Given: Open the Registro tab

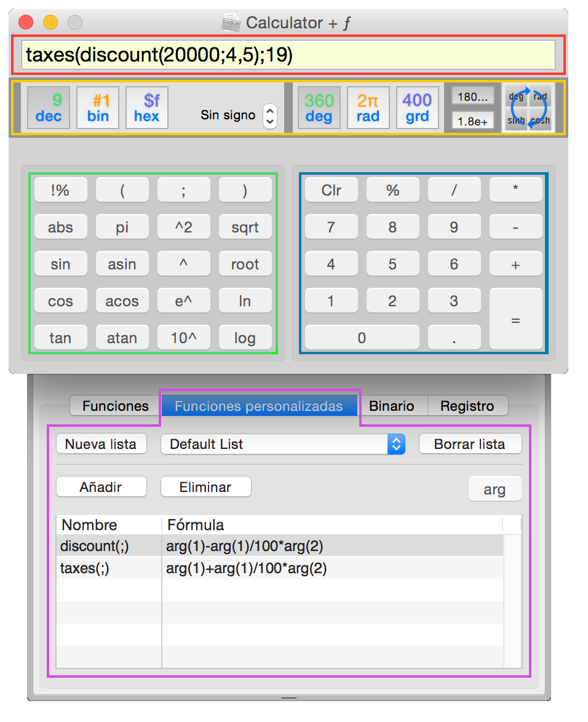Looking at the screenshot, I should [x=467, y=406].
